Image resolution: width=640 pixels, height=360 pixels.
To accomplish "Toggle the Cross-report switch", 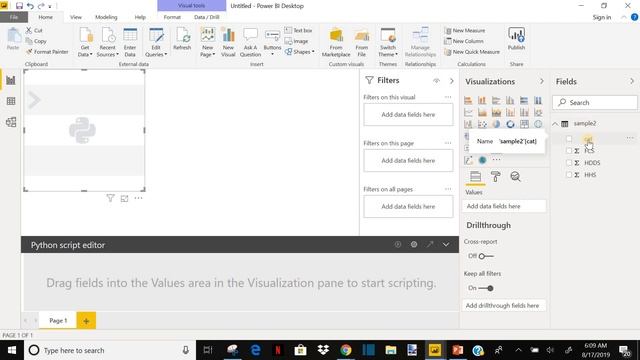I will click(486, 256).
